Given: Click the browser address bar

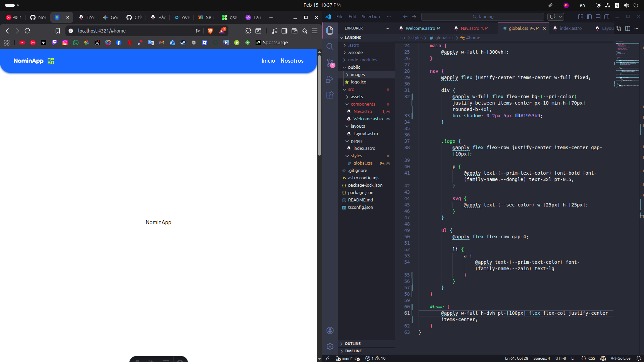Looking at the screenshot, I should tap(131, 31).
